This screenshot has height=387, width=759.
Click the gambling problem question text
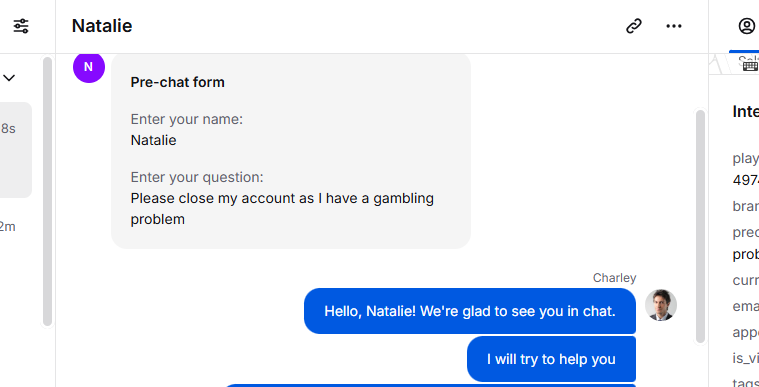282,209
